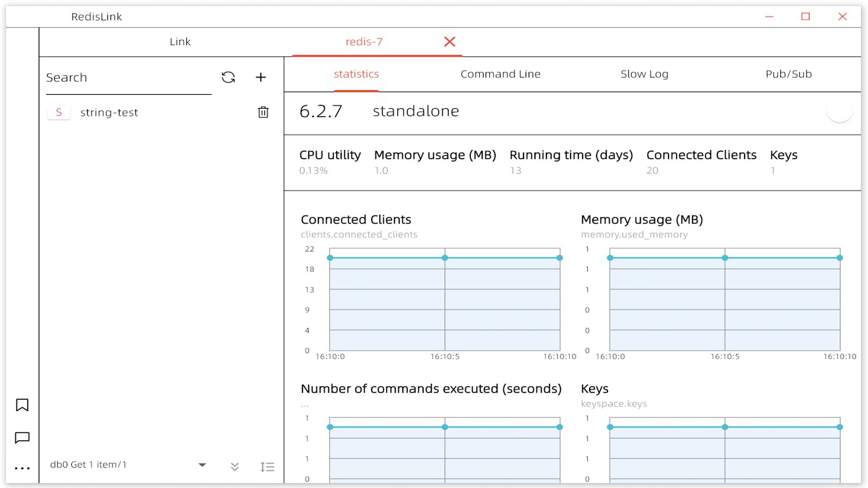Close the RedisLink window
Viewport: 868px width, 488px height.
click(x=843, y=17)
